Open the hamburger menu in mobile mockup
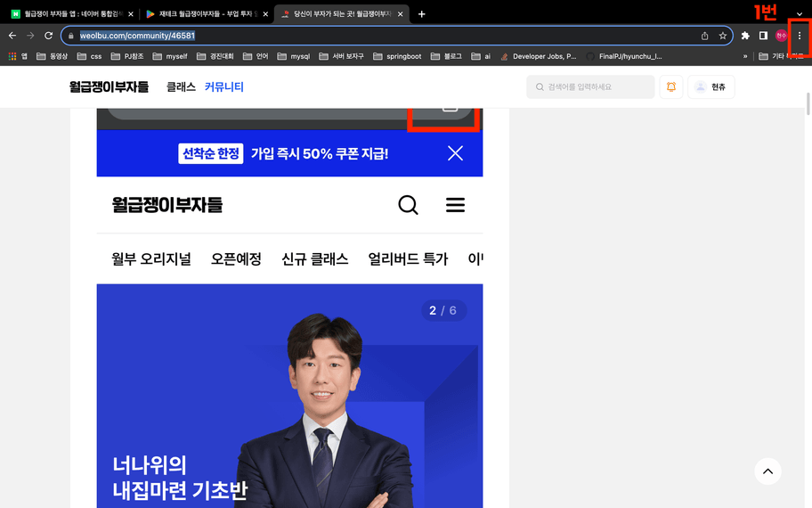The width and height of the screenshot is (812, 508). point(455,205)
